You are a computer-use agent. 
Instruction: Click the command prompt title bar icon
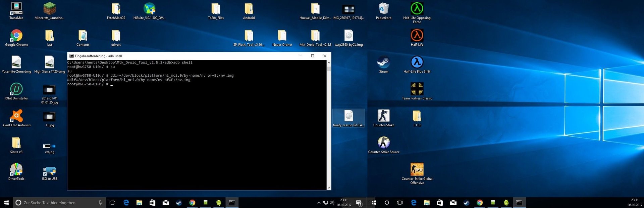pos(71,56)
